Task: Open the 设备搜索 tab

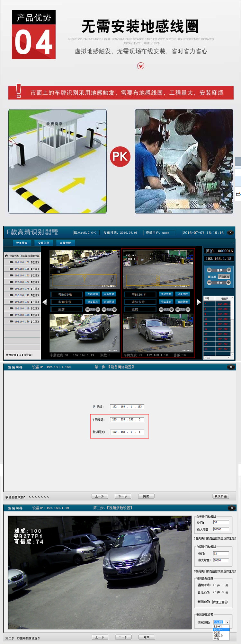Action: coord(22,243)
